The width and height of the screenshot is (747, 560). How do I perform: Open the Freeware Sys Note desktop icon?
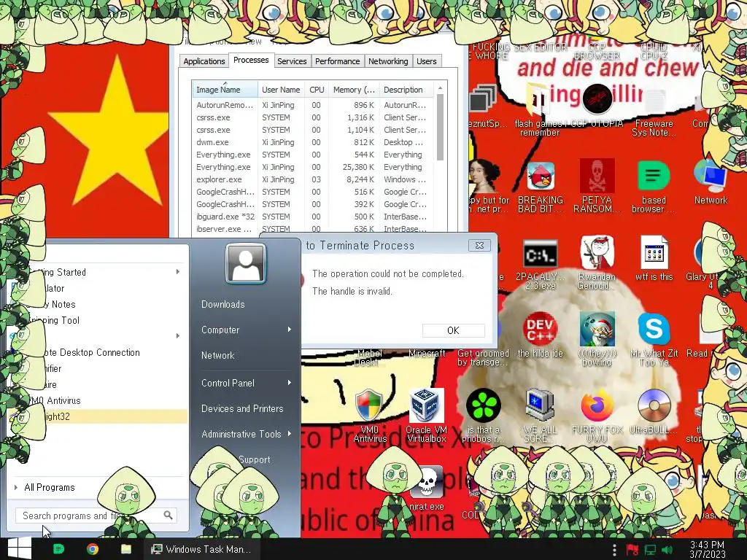pyautogui.click(x=654, y=100)
